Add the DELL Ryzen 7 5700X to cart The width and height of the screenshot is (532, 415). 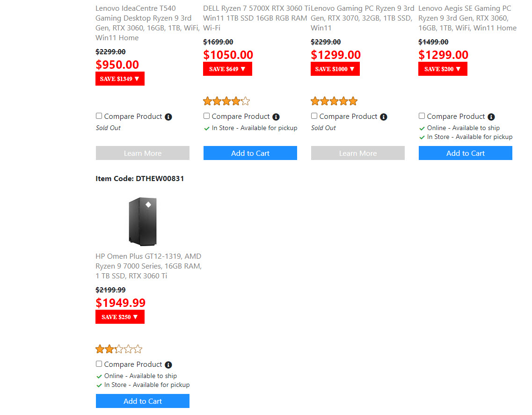[250, 153]
